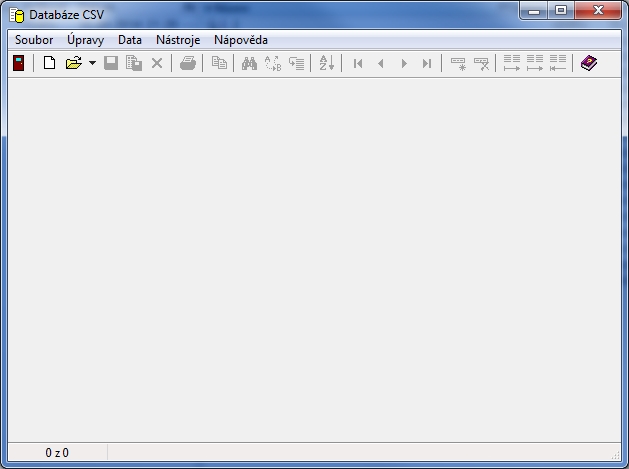This screenshot has height=469, width=629.
Task: Open the Nápověda menu
Action: pyautogui.click(x=241, y=40)
